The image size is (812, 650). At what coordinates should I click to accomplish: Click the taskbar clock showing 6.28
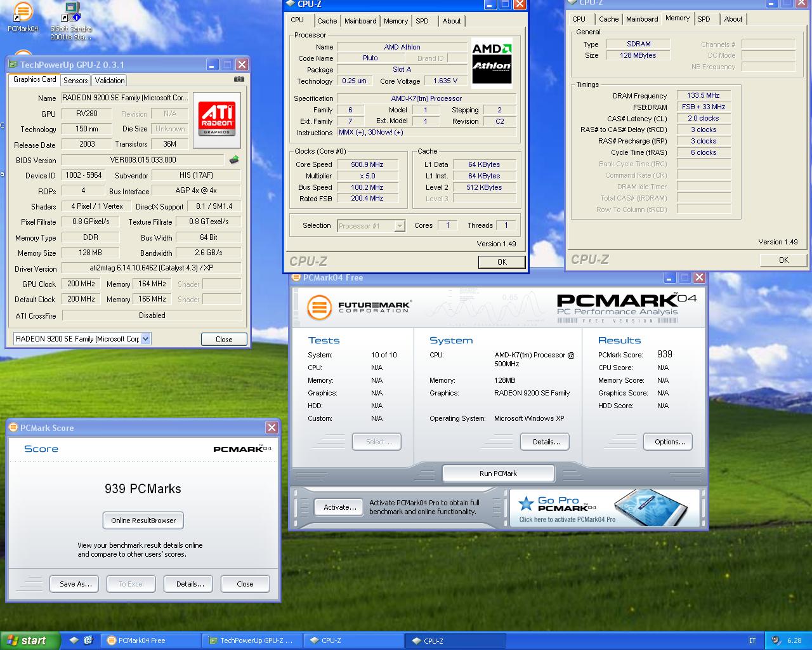794,641
